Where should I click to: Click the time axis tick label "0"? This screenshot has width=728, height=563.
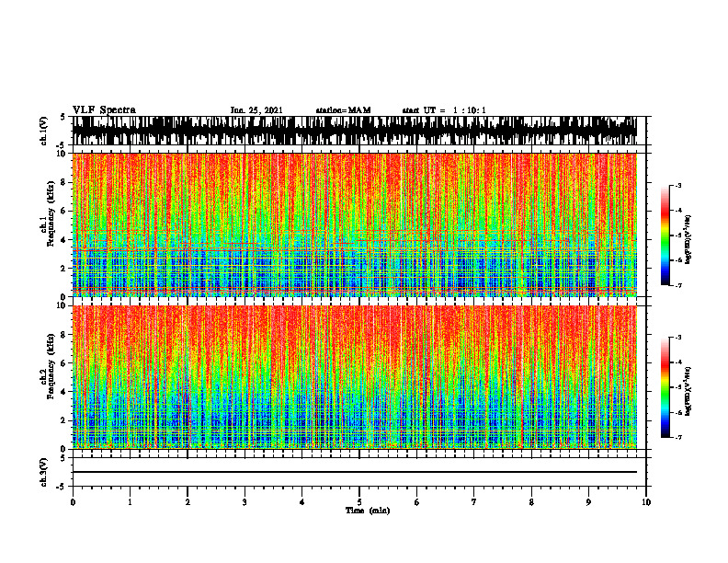(x=73, y=502)
